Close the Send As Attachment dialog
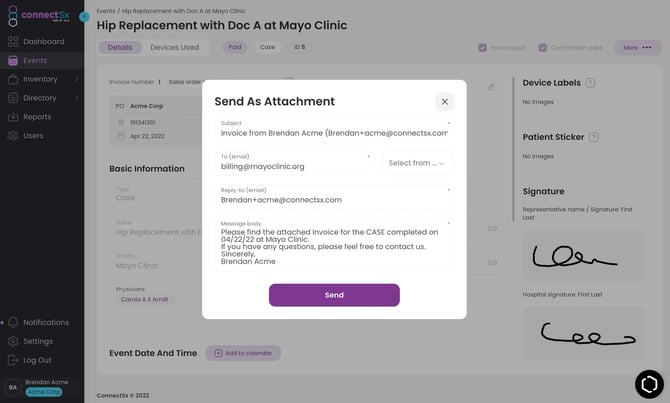 (x=444, y=102)
